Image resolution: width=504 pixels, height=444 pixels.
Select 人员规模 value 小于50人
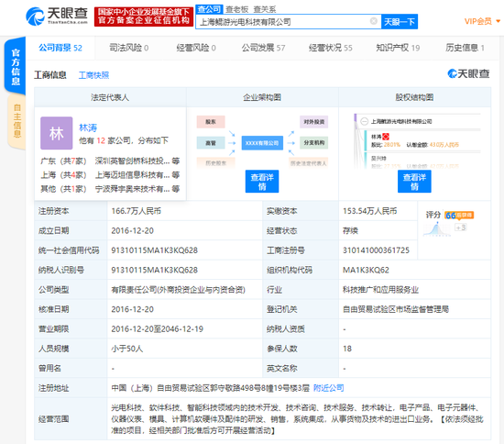[127, 349]
